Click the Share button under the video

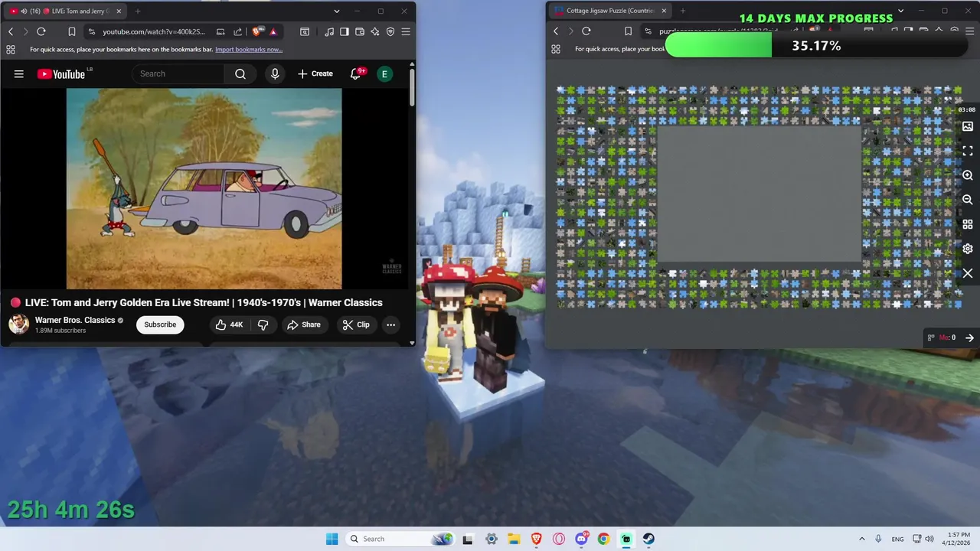tap(303, 324)
